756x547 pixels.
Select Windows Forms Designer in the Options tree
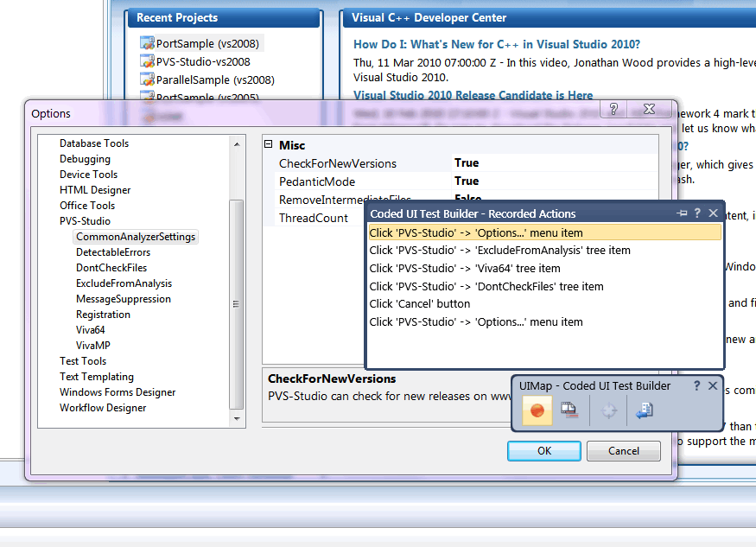pos(118,391)
